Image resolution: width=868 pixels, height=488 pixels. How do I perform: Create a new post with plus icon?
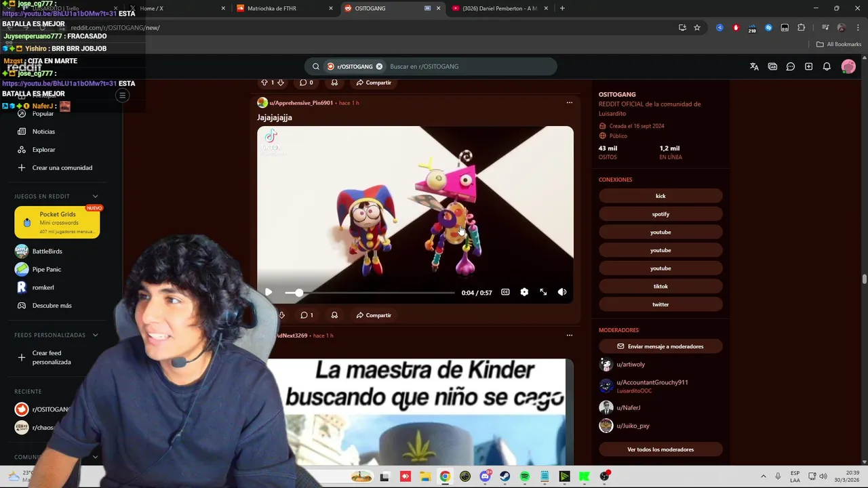tap(808, 66)
